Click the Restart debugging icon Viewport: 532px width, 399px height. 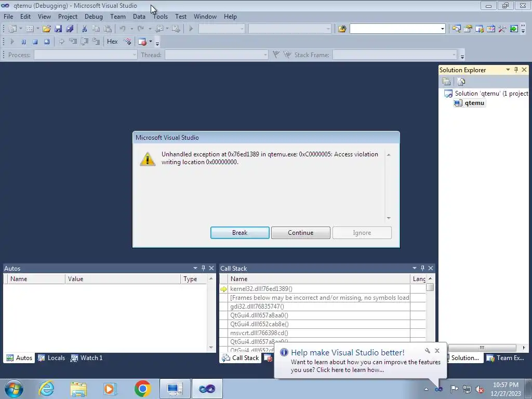pos(47,42)
